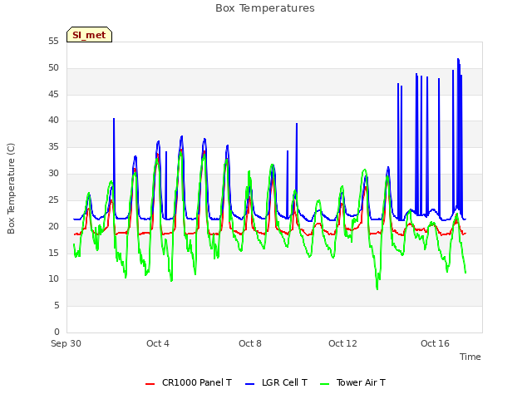Click the Box Temperature (C) axis title
The width and height of the screenshot is (532, 399).
coord(11,189)
